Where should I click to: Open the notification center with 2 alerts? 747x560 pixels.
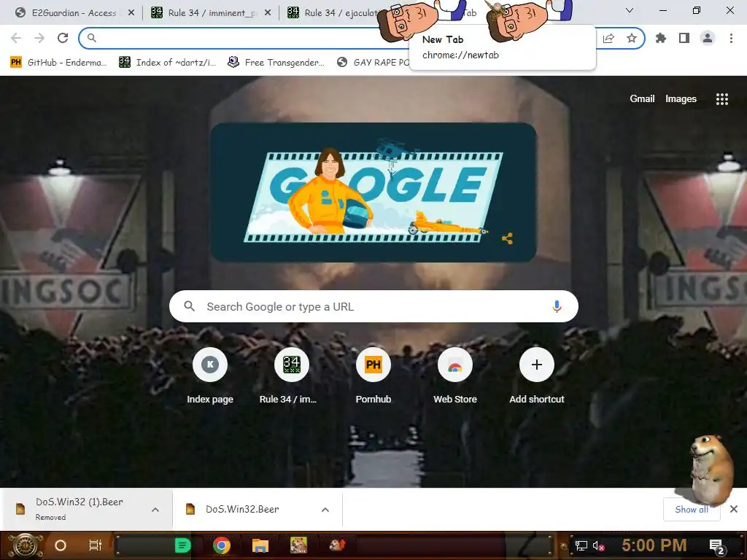pyautogui.click(x=717, y=546)
